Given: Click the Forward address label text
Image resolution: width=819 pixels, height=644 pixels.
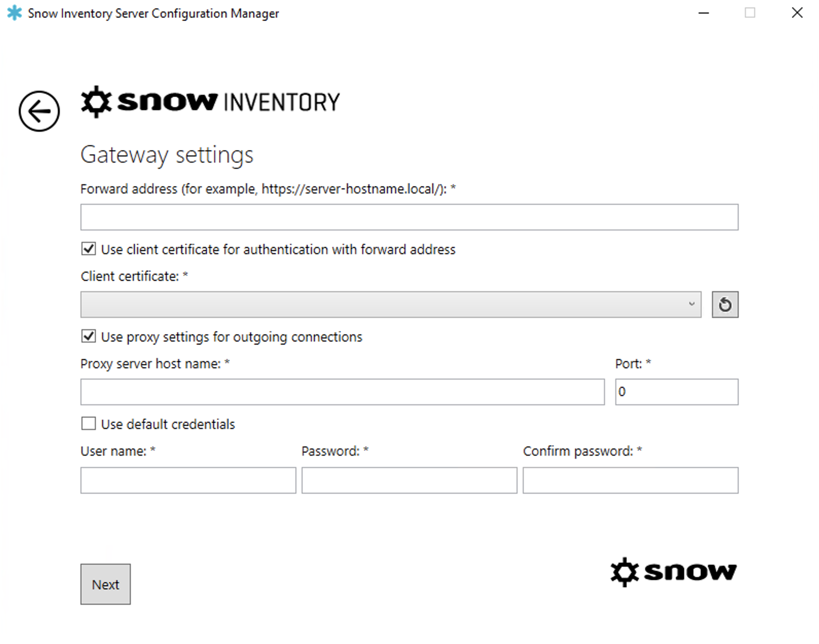Looking at the screenshot, I should coord(268,189).
